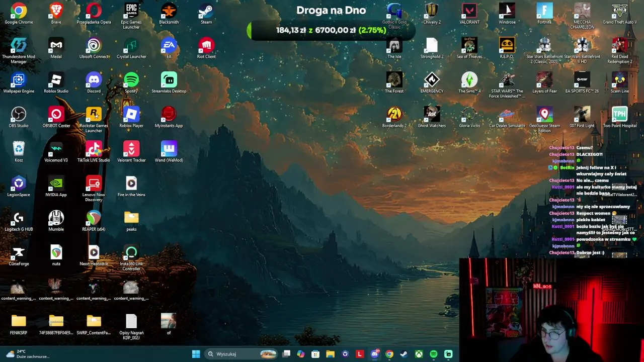Image resolution: width=644 pixels, height=362 pixels.
Task: Open Microsoft Store from the taskbar
Action: pos(315,354)
